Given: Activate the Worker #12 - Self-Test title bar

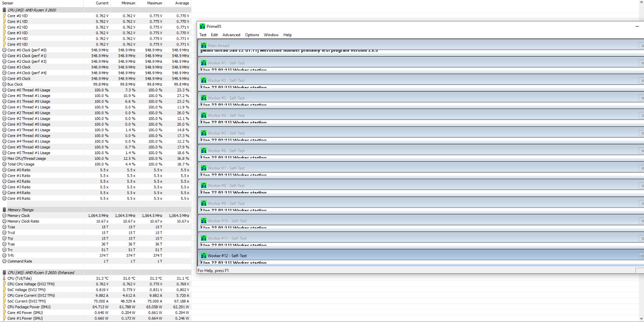Looking at the screenshot, I should [421, 256].
